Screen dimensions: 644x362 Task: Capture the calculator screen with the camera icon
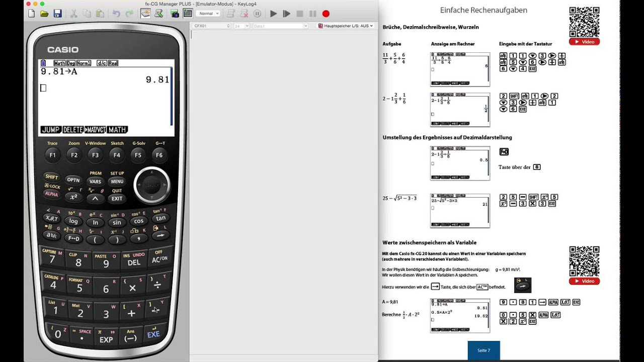point(175,14)
